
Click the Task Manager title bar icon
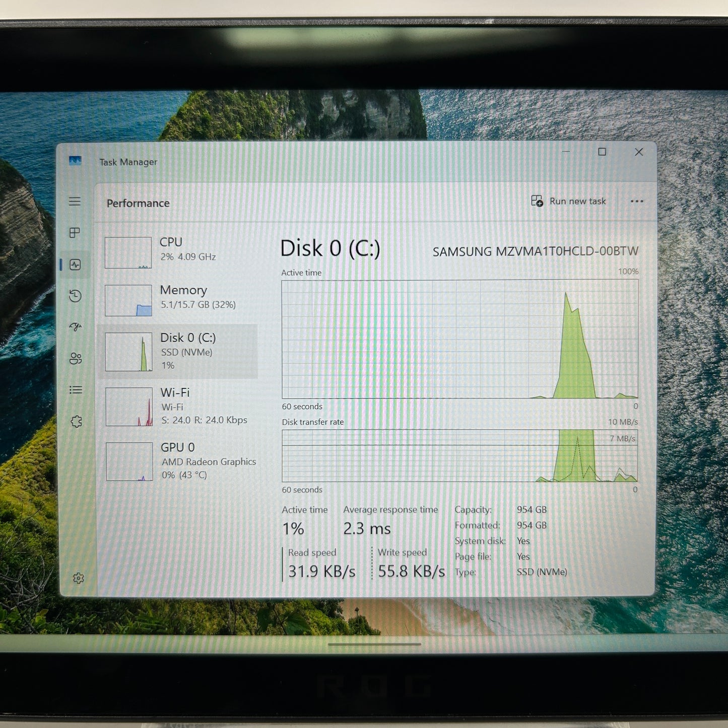pyautogui.click(x=75, y=161)
